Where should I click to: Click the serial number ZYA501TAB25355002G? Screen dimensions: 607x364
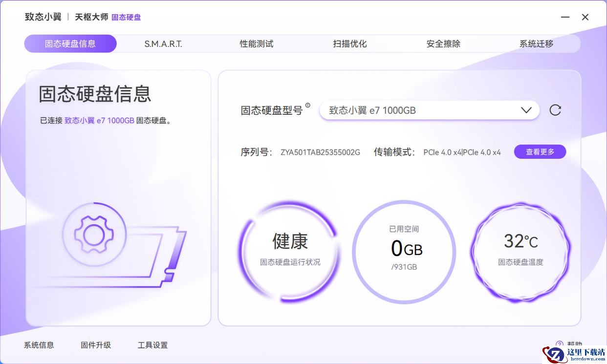(320, 152)
